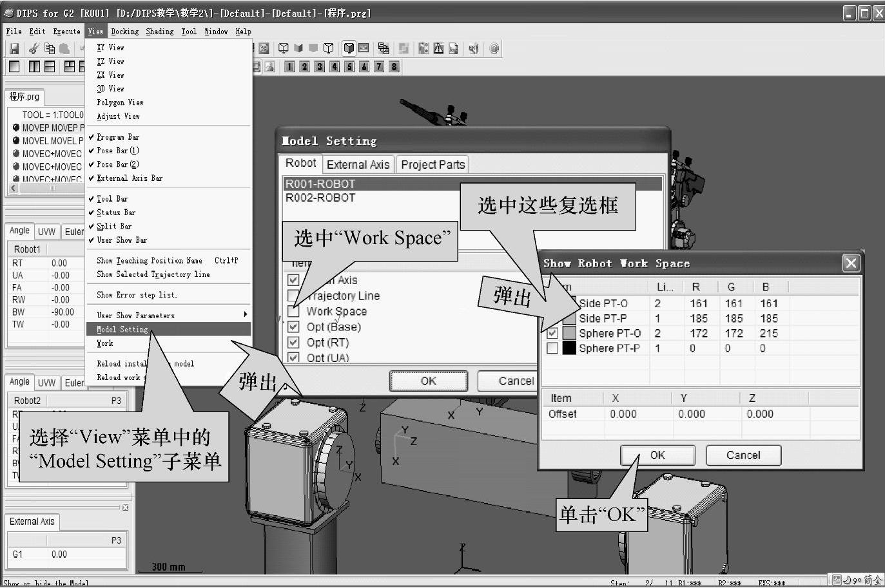Choose Model Setting in the View menu
This screenshot has height=588, width=885.
coord(168,329)
